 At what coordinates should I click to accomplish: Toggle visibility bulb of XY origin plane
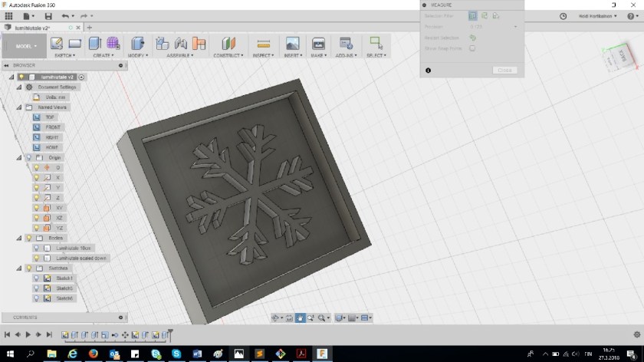[37, 207]
